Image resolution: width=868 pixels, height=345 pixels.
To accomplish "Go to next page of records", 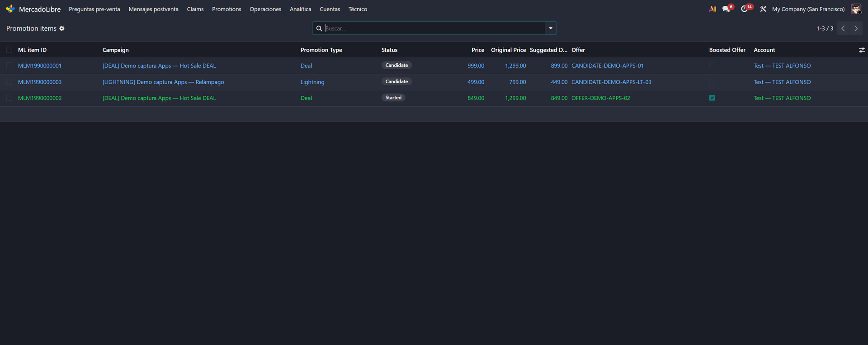I will (x=856, y=28).
